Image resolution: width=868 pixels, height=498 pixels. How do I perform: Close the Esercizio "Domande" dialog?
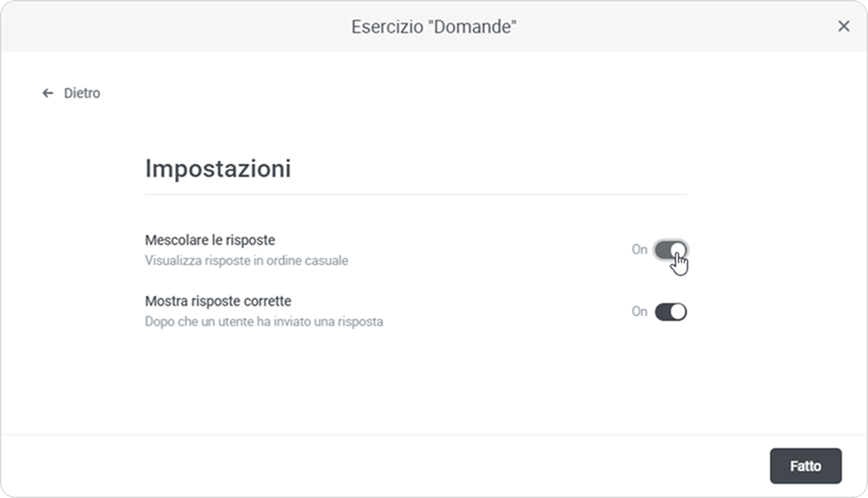(x=843, y=26)
